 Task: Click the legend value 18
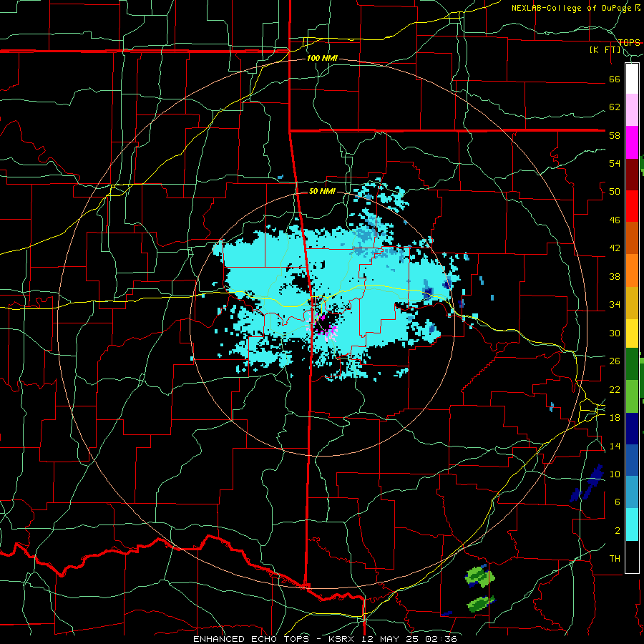(615, 418)
